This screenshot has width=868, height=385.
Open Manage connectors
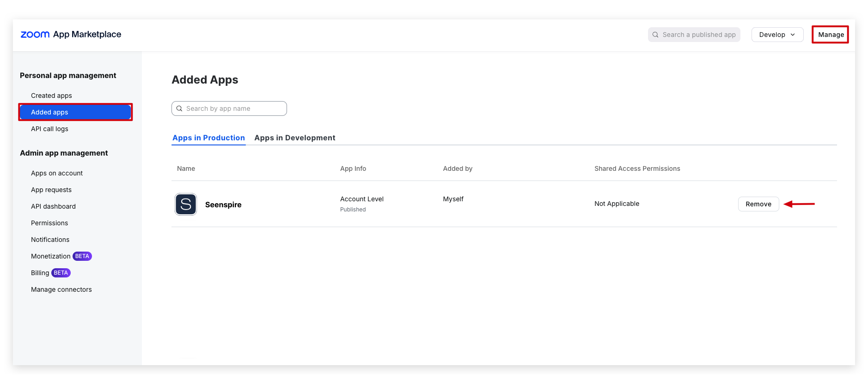click(61, 289)
